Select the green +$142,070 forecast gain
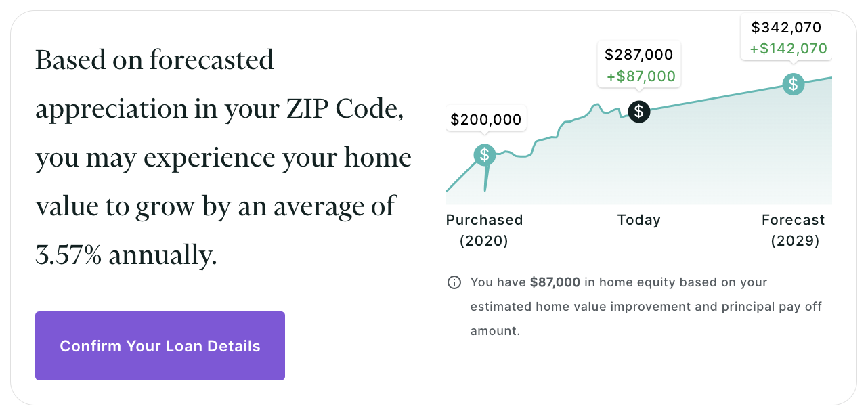Viewport: 868px width, 417px height. [788, 49]
